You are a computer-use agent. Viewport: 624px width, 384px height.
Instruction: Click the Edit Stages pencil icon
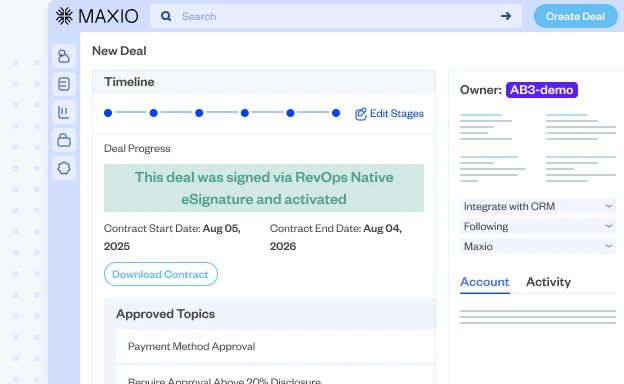pos(361,114)
